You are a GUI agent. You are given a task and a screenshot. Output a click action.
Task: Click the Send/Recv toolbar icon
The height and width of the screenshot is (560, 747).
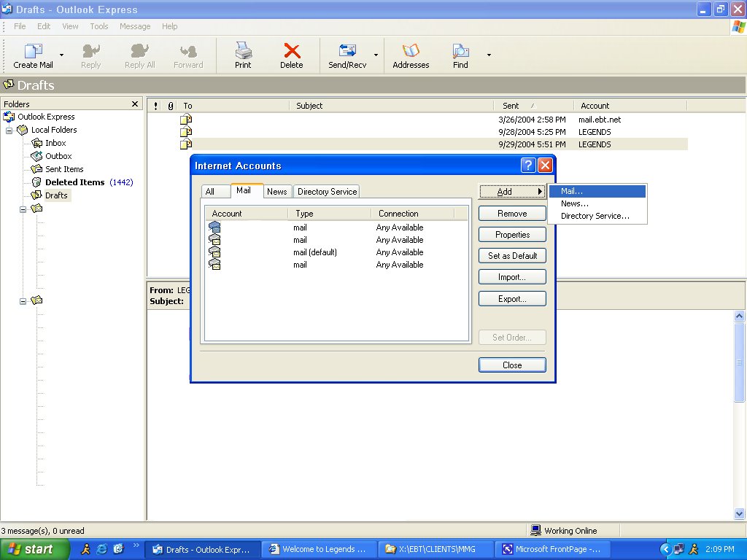[x=347, y=52]
